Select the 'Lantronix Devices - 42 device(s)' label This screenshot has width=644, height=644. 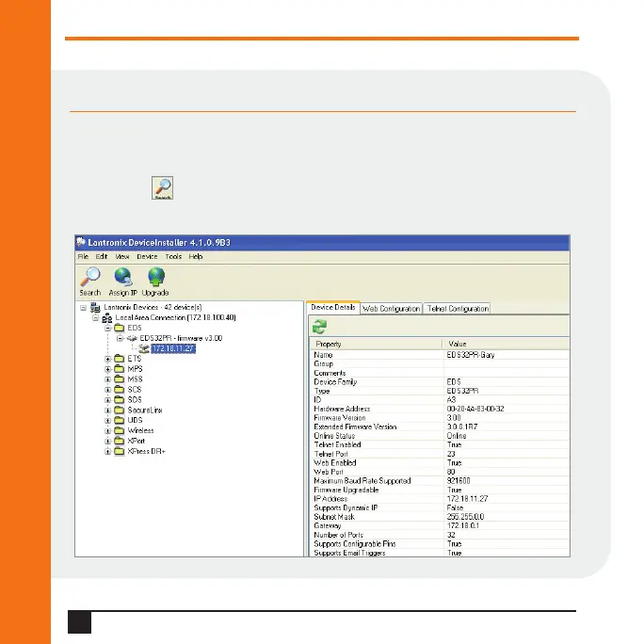tap(153, 307)
